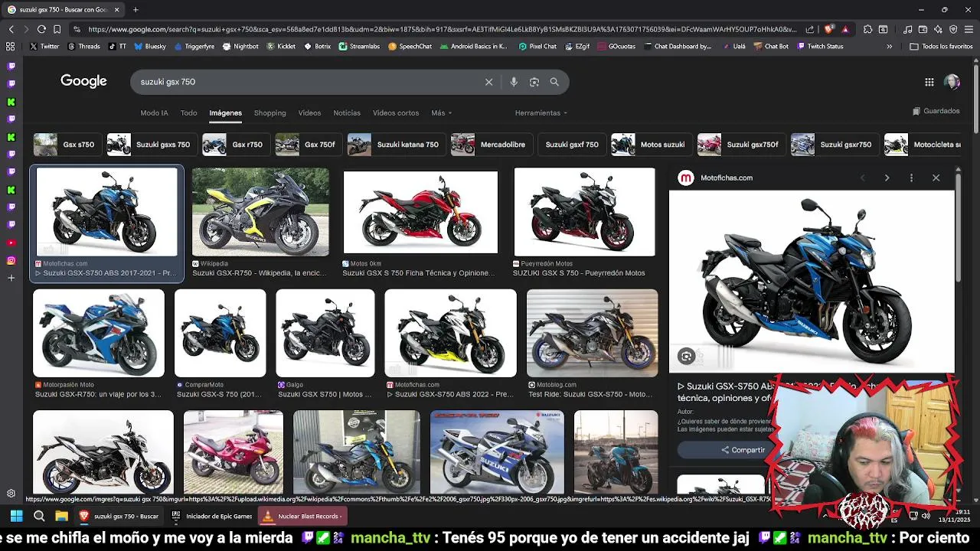Screen dimensions: 980x551
Task: Switch to the Shopping tab
Action: [x=269, y=112]
